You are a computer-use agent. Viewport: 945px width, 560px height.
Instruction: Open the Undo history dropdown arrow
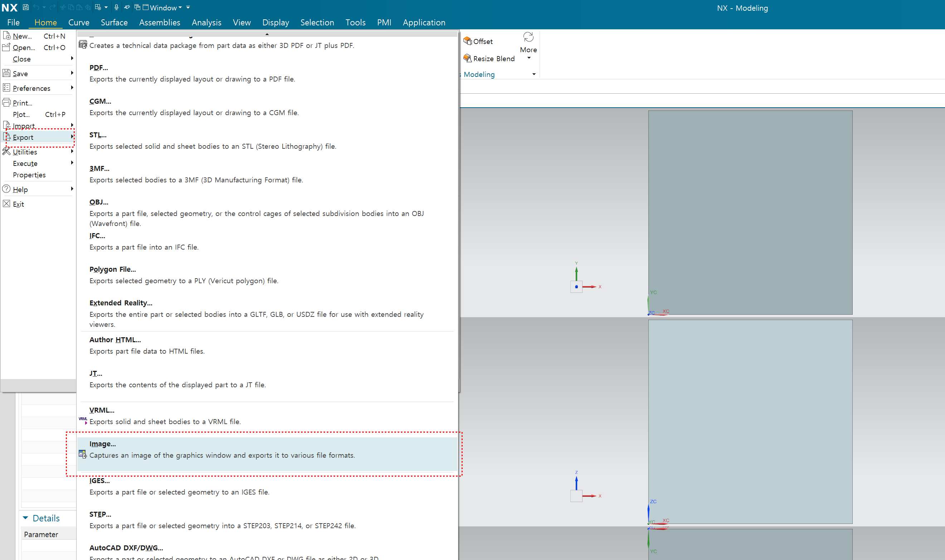click(44, 8)
